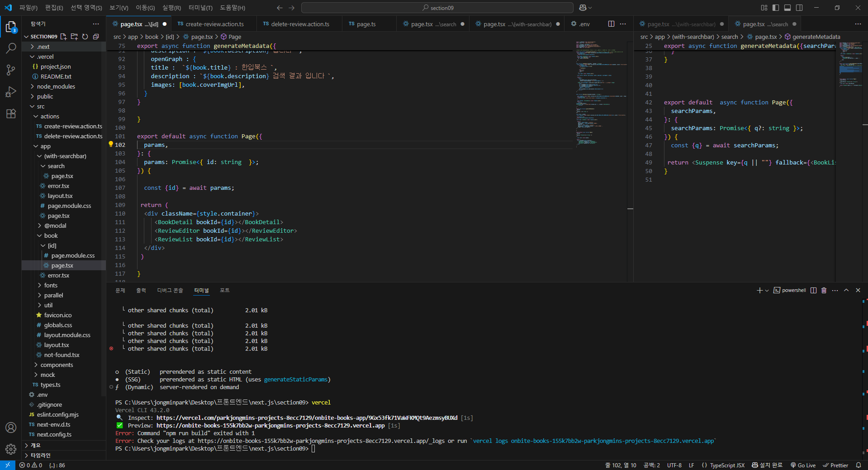This screenshot has width=868, height=470.
Task: Refresh the explorer tree
Action: coord(85,37)
